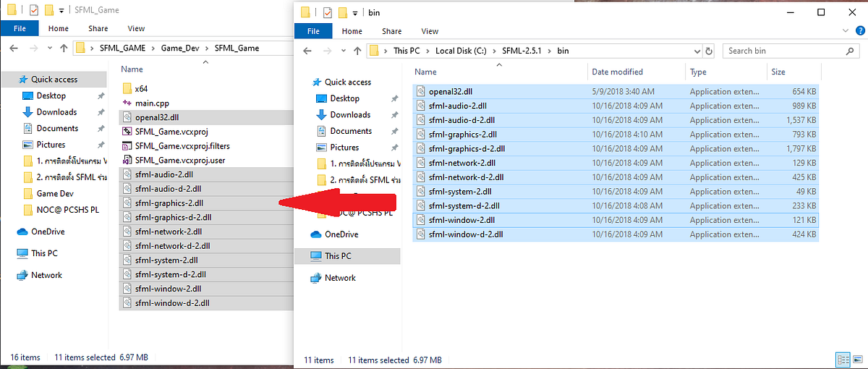
Task: Open Quick access in bin window sidebar
Action: pos(347,82)
